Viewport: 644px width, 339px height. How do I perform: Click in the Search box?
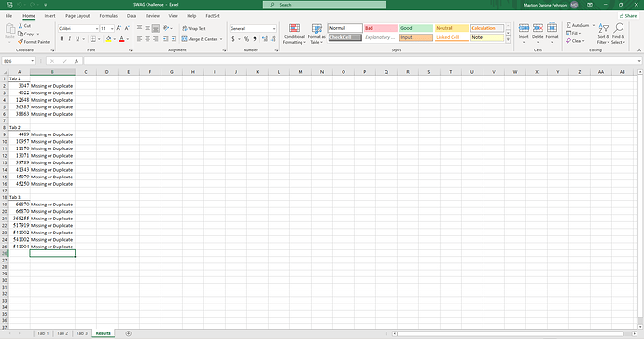click(325, 5)
